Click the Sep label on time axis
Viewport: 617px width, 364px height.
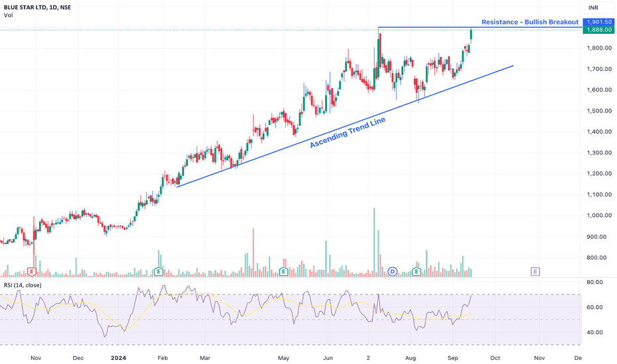(453, 358)
